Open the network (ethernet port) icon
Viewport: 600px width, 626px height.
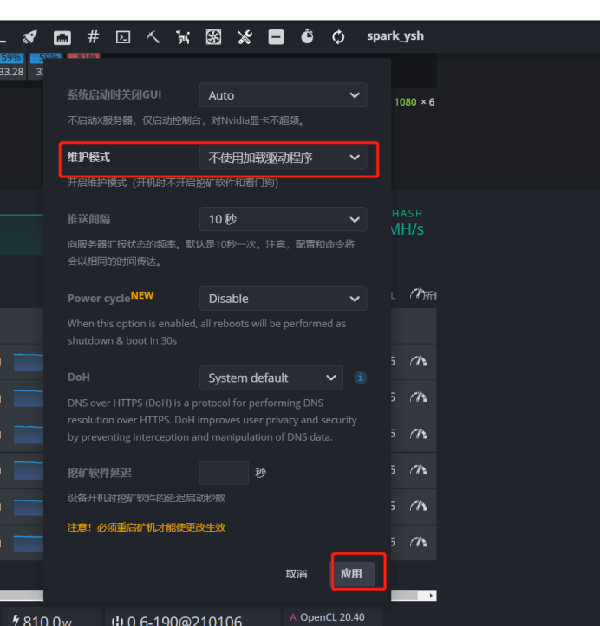click(x=62, y=37)
